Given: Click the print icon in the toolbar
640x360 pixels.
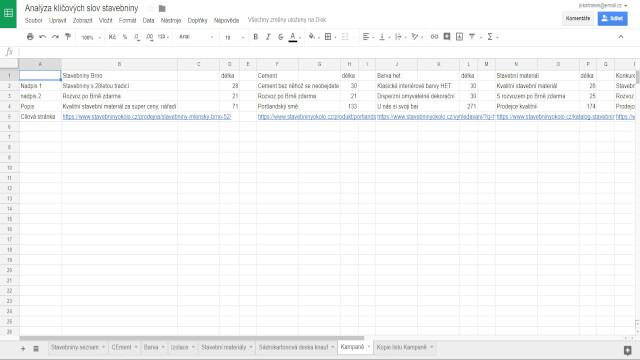Looking at the screenshot, I should coord(30,37).
